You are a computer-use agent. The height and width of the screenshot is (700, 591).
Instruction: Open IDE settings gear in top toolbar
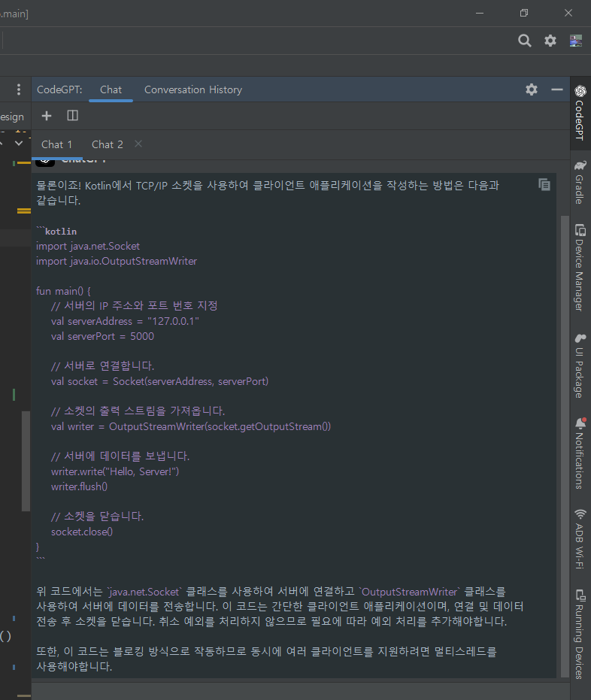tap(550, 41)
